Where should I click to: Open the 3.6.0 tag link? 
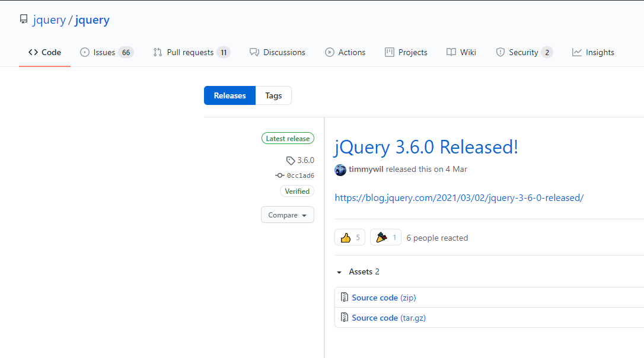[305, 160]
